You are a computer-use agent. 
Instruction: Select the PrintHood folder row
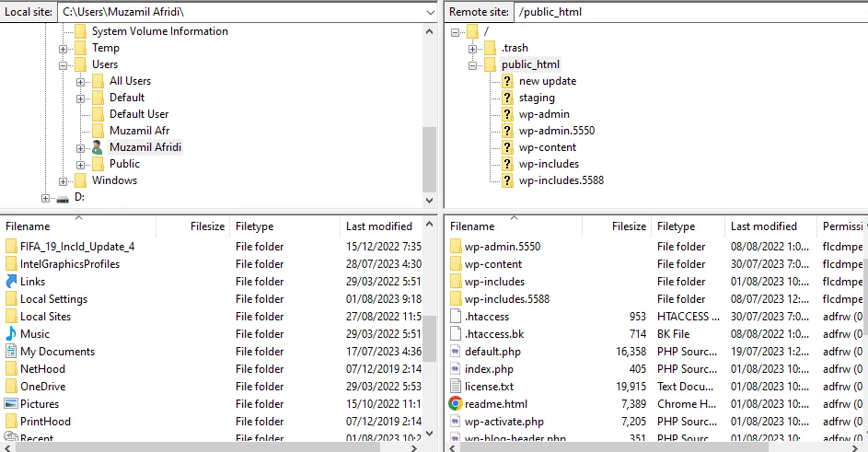coord(213,422)
